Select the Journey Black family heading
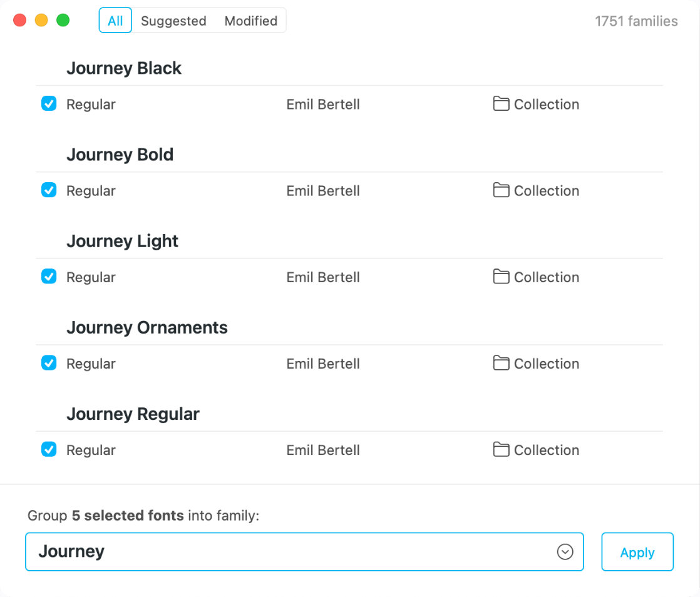The image size is (700, 597). [123, 68]
